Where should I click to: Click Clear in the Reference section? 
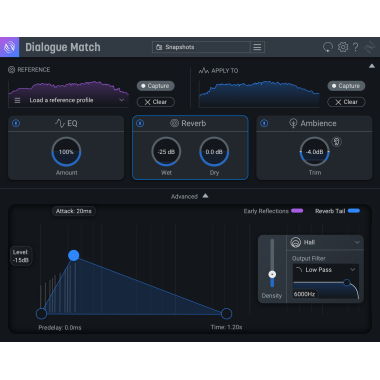pyautogui.click(x=155, y=102)
